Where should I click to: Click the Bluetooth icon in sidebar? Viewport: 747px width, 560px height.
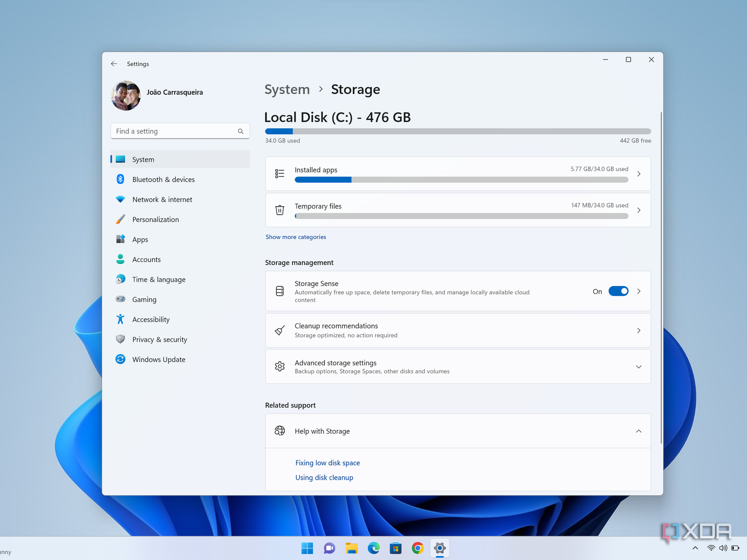point(120,179)
